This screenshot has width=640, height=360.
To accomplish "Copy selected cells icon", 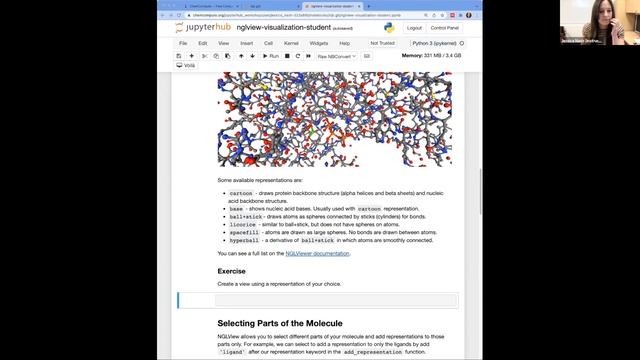I will pyautogui.click(x=216, y=56).
